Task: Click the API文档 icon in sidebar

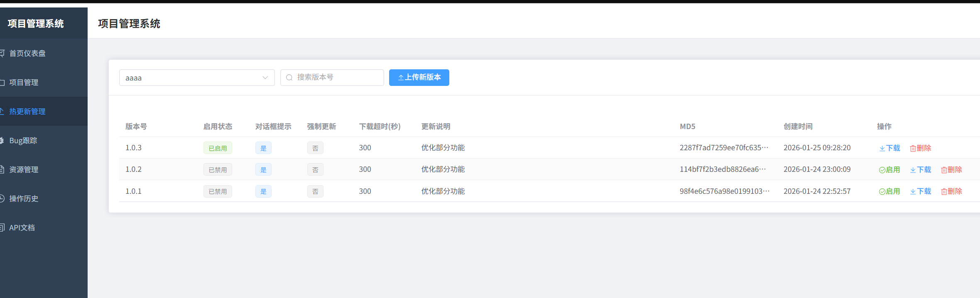Action: (2, 227)
